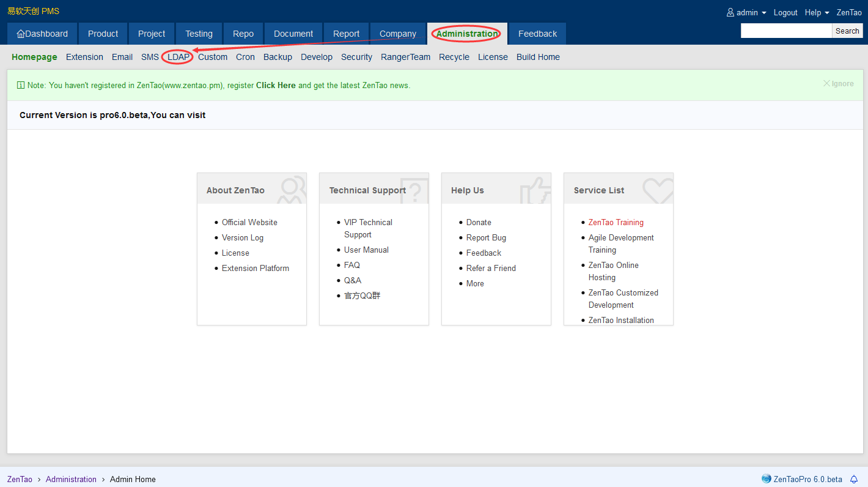Click the Report Bug link

click(486, 237)
